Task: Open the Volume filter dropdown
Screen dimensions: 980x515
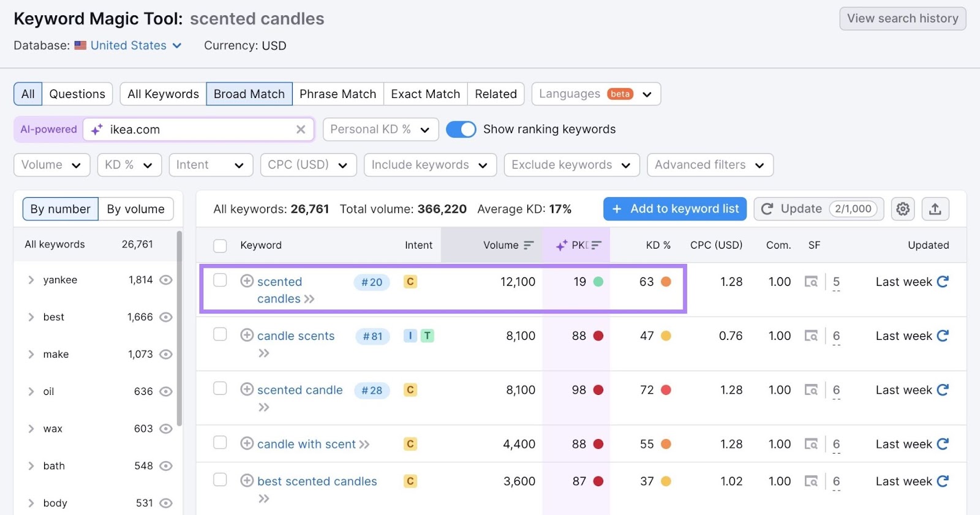Action: coord(52,165)
